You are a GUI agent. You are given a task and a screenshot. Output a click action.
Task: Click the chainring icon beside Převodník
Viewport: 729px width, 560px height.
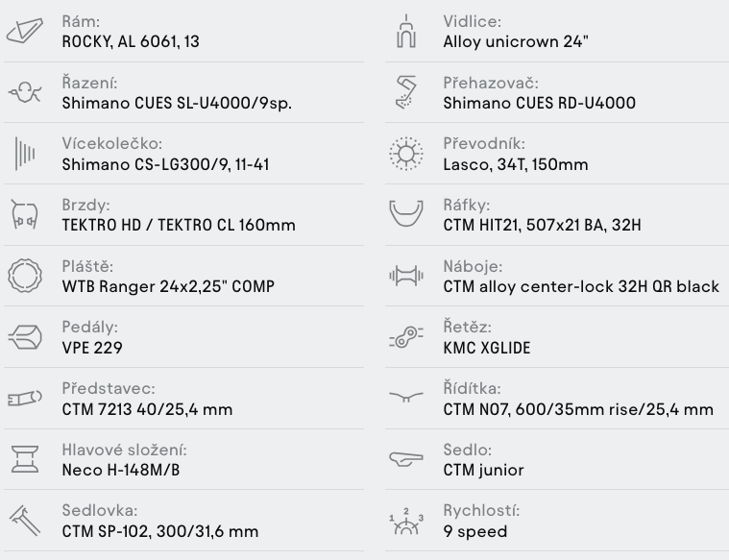click(406, 154)
